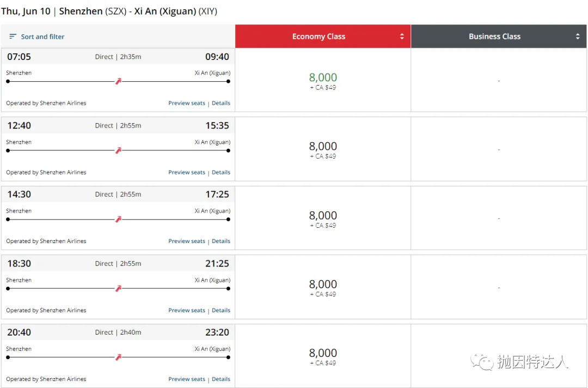Open Details for the 07:05 flight
588x388 pixels.
click(221, 103)
